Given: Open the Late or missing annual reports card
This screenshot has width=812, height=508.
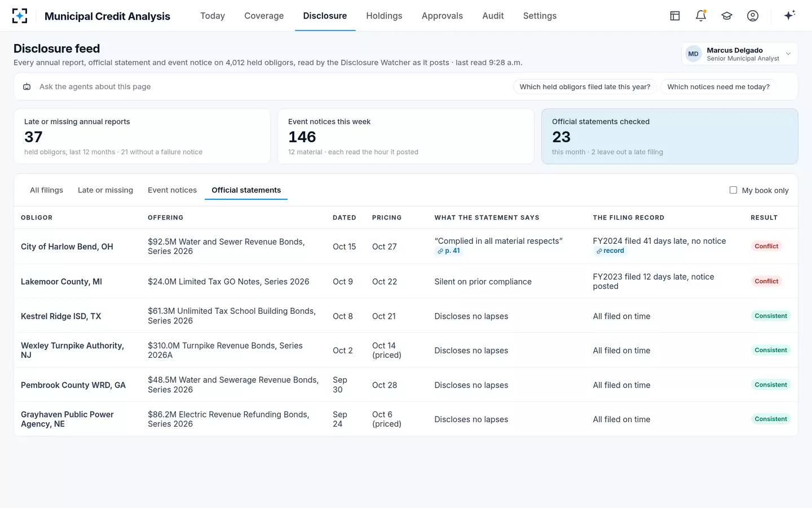Looking at the screenshot, I should click(142, 137).
